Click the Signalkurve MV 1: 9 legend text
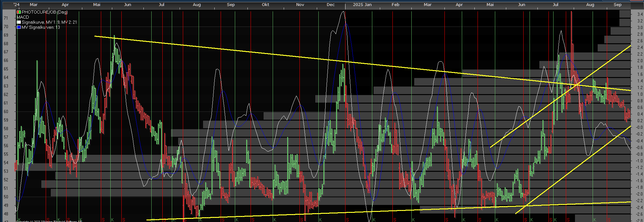Image resolution: width=644 pixels, height=222 pixels. click(x=49, y=22)
